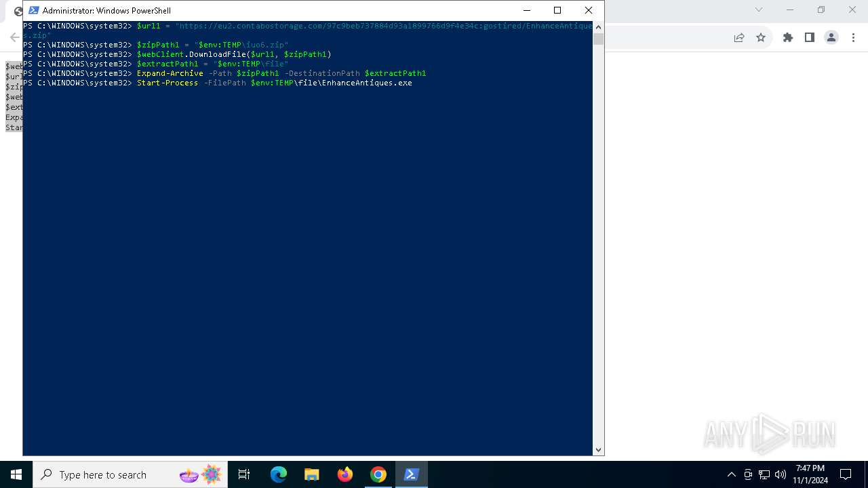The height and width of the screenshot is (488, 868).
Task: Click the $zipPath1 assignment line
Action: 156,45
